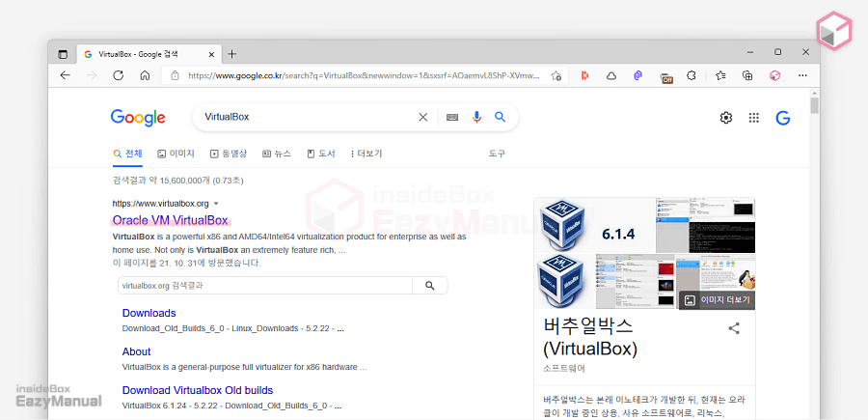Open the extension marked Off

(x=665, y=76)
